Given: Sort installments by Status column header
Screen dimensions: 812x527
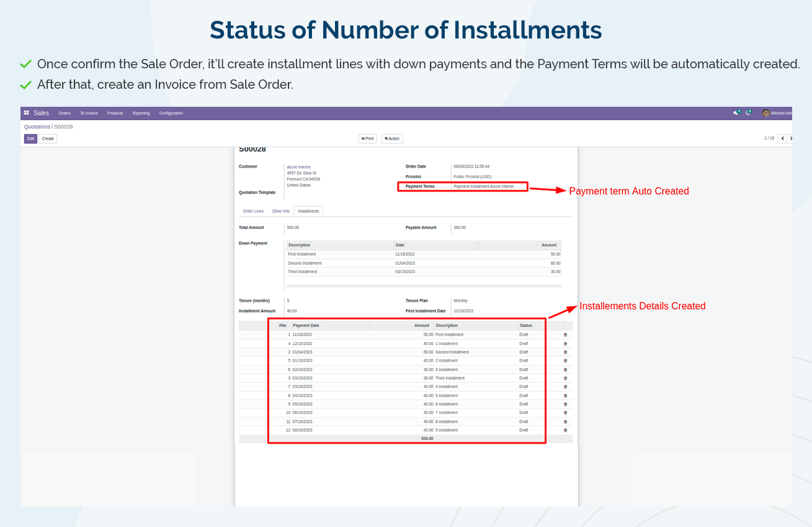Looking at the screenshot, I should [526, 325].
